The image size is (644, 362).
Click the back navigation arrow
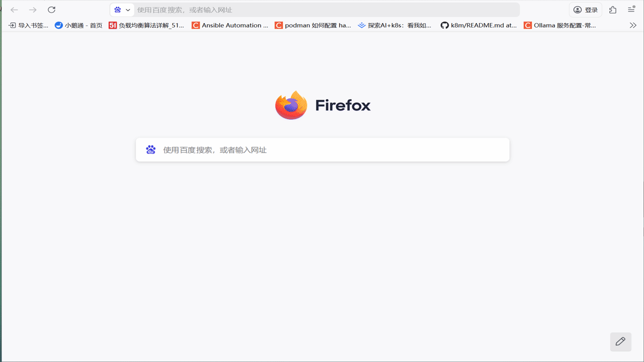coord(14,10)
